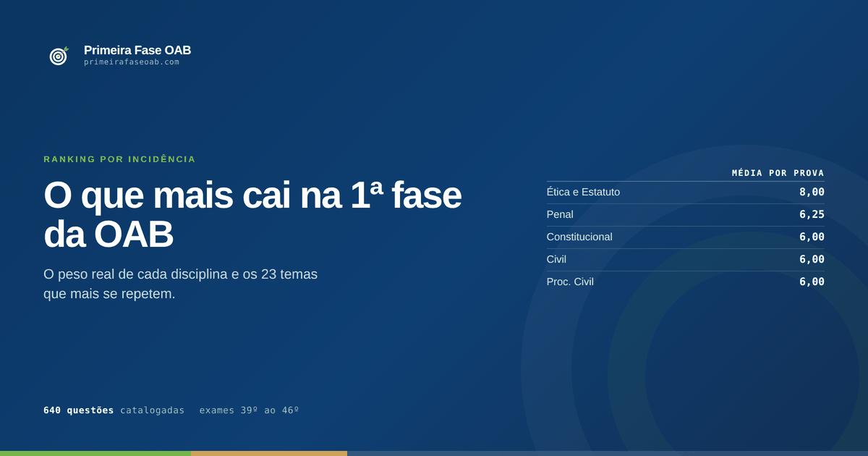Click the "Primeira Fase OAB" brand name
Screen dimensions: 868x456
pos(137,50)
